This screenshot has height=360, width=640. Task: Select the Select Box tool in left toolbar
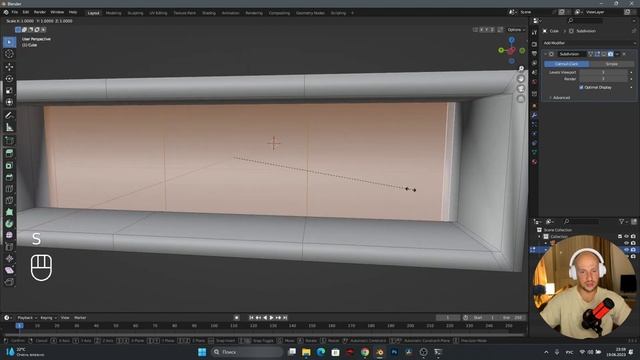[x=9, y=42]
